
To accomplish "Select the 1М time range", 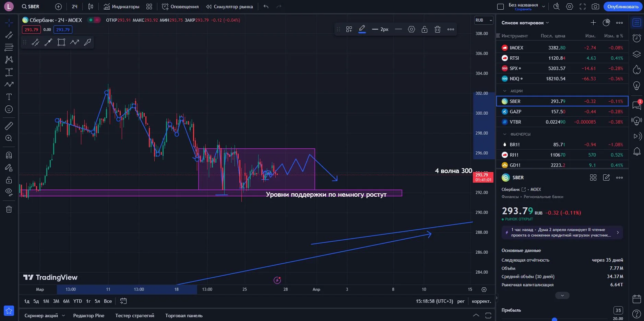I will click(46, 301).
